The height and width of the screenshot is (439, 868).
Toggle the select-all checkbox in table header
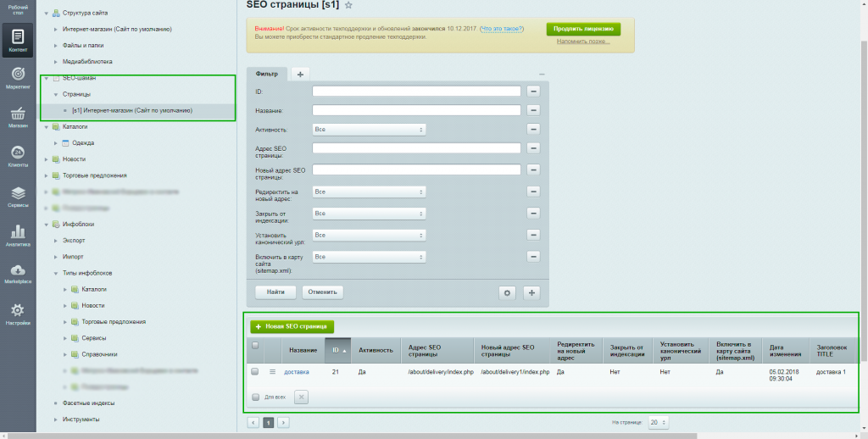tap(255, 346)
